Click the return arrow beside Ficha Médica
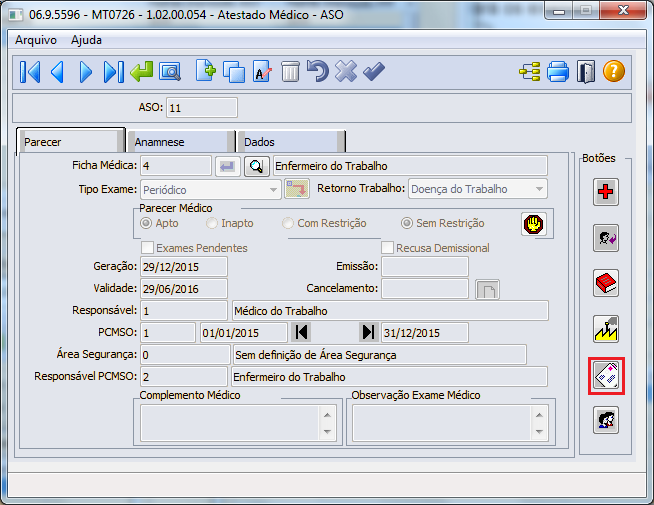Image resolution: width=654 pixels, height=505 pixels. tap(228, 166)
